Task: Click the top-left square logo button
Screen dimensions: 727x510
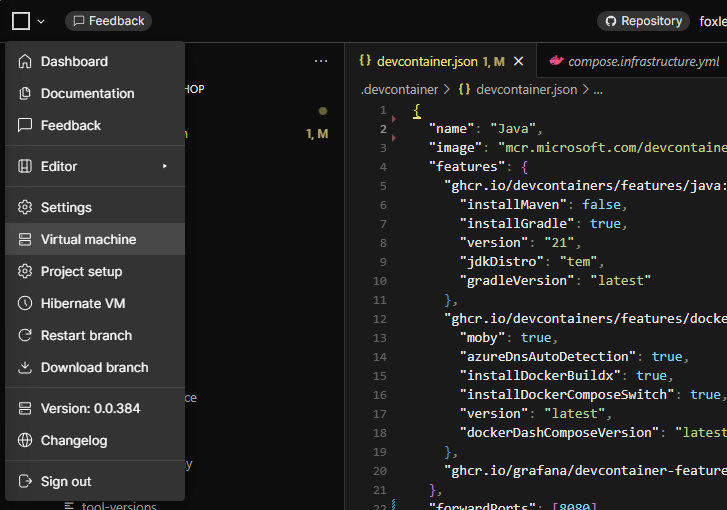Action: pos(21,21)
